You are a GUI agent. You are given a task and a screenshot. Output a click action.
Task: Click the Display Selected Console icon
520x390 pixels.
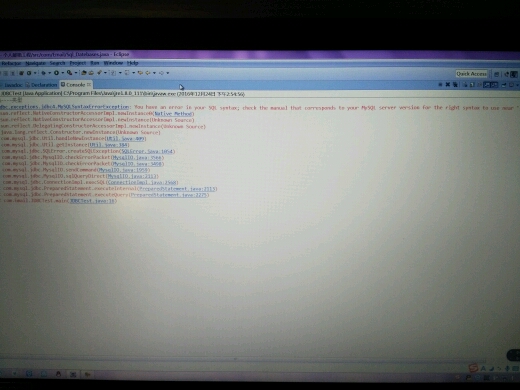click(x=511, y=85)
